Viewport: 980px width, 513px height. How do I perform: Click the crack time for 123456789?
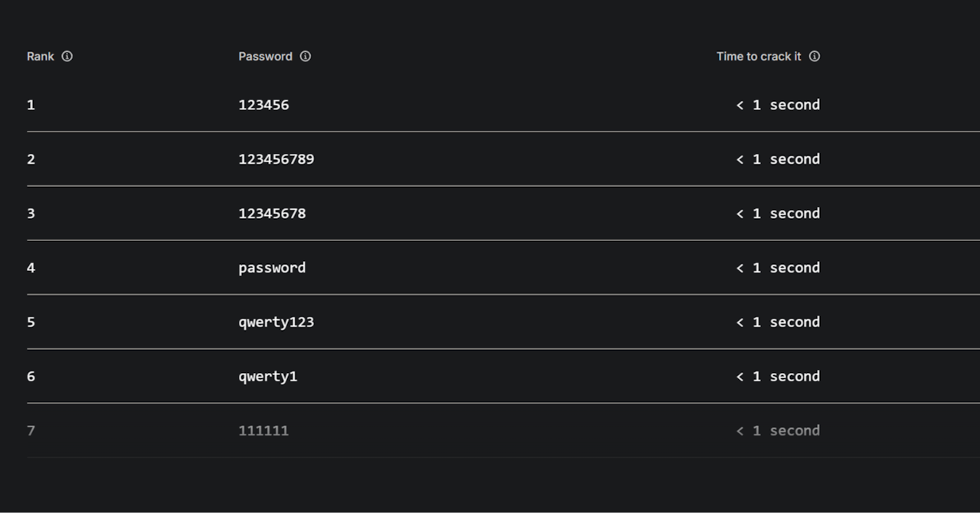(x=778, y=159)
